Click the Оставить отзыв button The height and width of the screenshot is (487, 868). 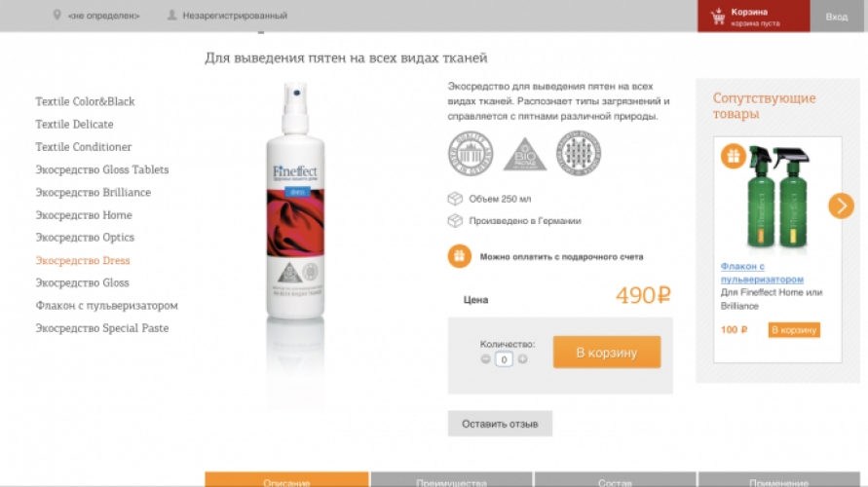pyautogui.click(x=500, y=424)
